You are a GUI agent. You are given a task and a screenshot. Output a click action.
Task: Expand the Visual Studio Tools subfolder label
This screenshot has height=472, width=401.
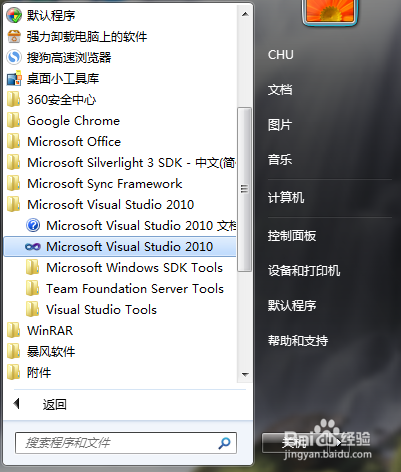pos(101,309)
